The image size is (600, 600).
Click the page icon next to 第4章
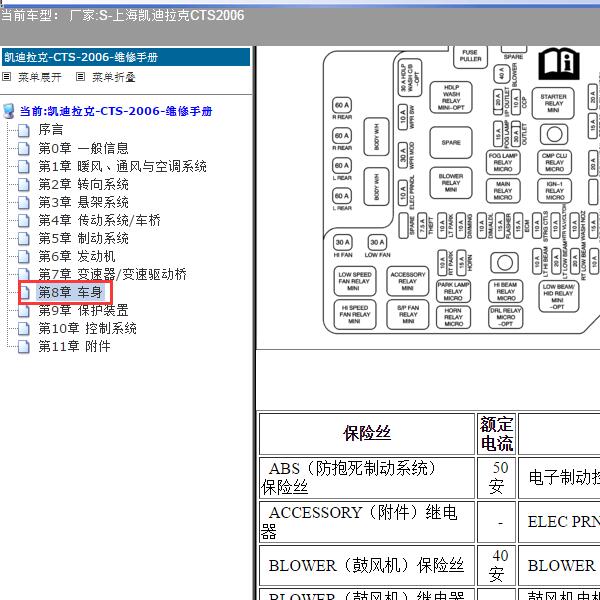pos(24,221)
